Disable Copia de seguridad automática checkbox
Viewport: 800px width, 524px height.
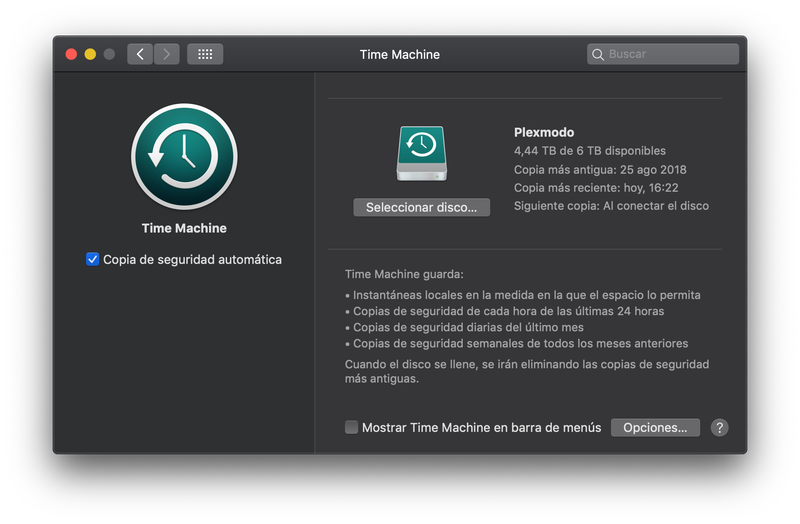(x=92, y=259)
